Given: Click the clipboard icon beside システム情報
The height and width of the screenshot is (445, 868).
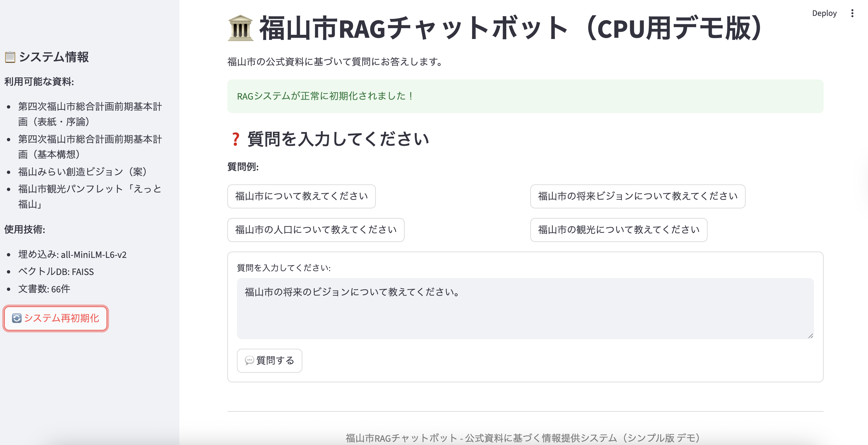Looking at the screenshot, I should [x=10, y=57].
